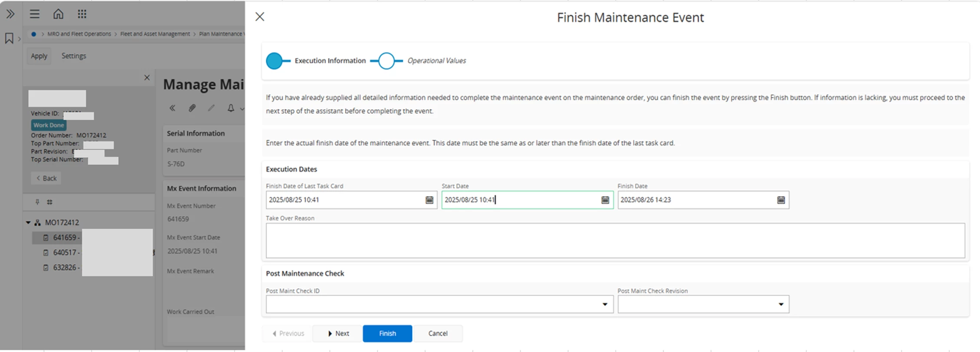
Task: Open the apps grid launcher
Action: click(82, 14)
